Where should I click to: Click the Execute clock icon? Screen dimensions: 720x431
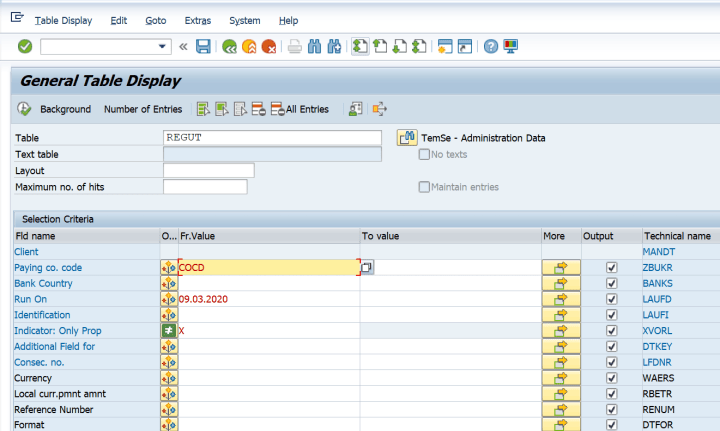tap(24, 109)
